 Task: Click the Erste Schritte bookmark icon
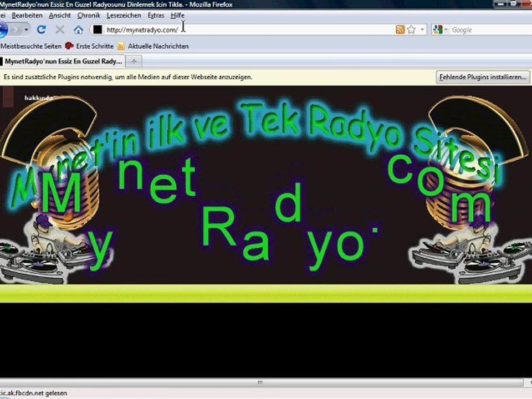point(69,46)
